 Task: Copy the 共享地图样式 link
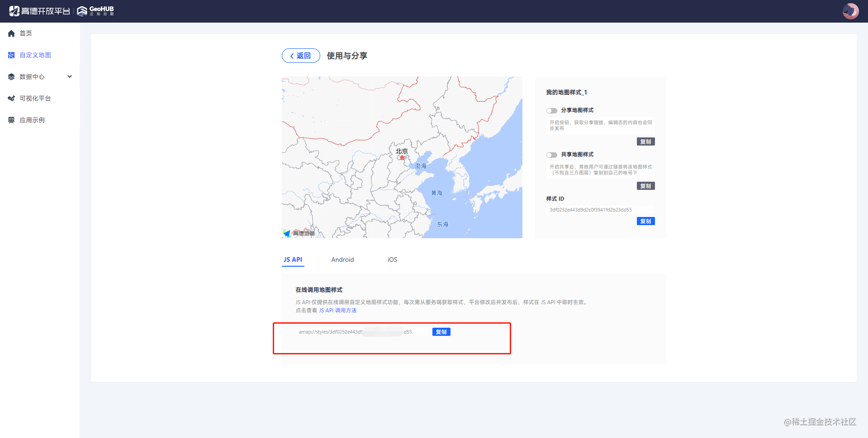point(645,186)
